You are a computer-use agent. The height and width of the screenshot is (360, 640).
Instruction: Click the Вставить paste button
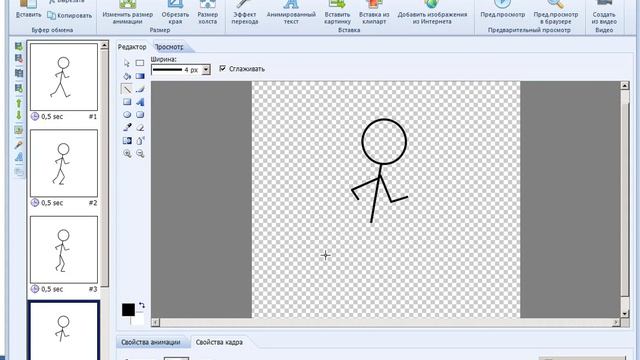point(28,10)
